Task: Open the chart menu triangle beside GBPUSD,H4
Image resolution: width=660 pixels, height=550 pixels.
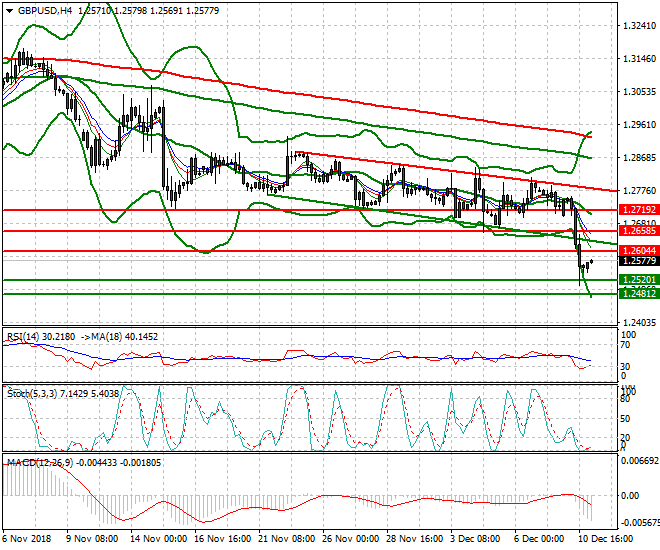Action: click(9, 11)
